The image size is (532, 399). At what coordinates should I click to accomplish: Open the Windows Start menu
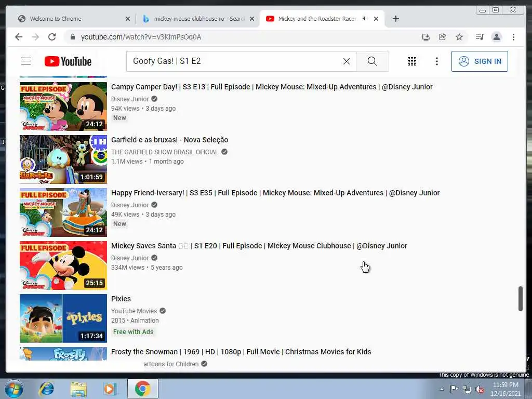14,389
